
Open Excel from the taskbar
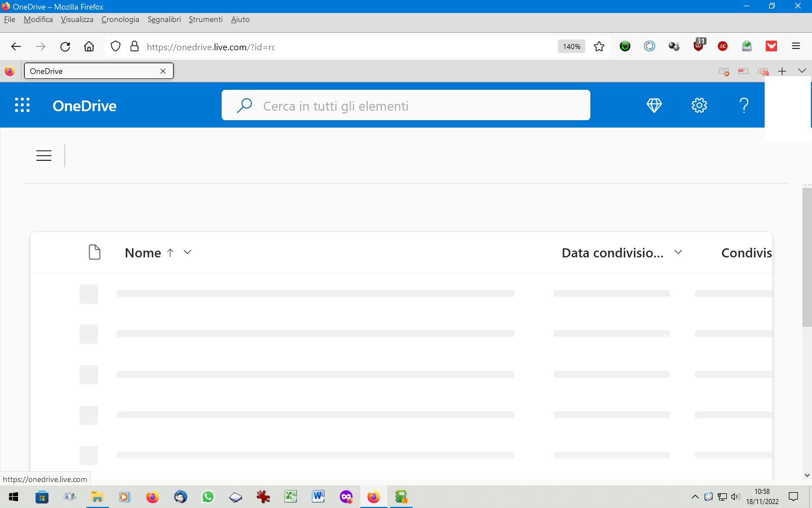pos(290,497)
